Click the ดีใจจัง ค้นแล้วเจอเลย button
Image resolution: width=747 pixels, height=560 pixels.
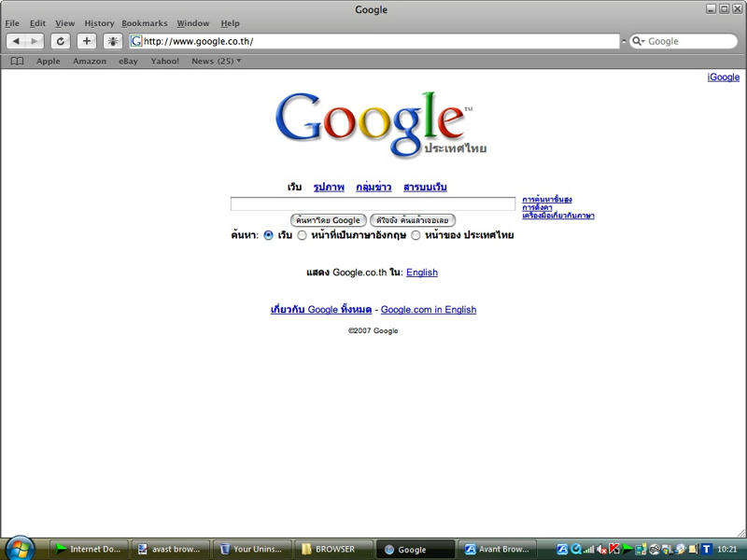coord(413,220)
